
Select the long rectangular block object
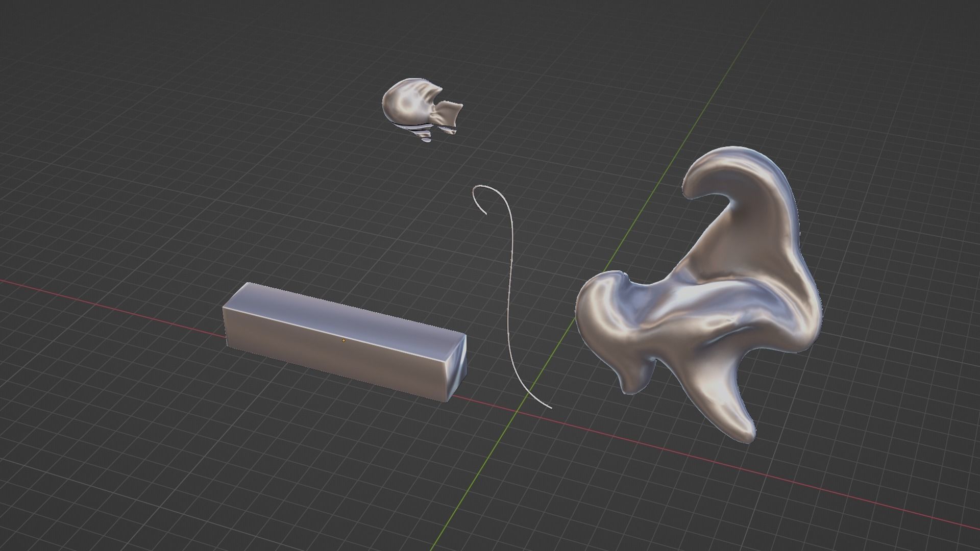click(x=345, y=342)
